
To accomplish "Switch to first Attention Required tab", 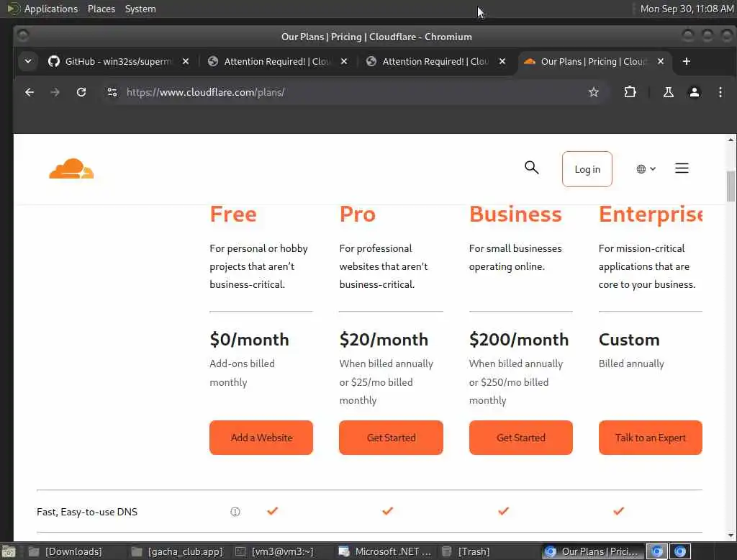I will [x=277, y=62].
